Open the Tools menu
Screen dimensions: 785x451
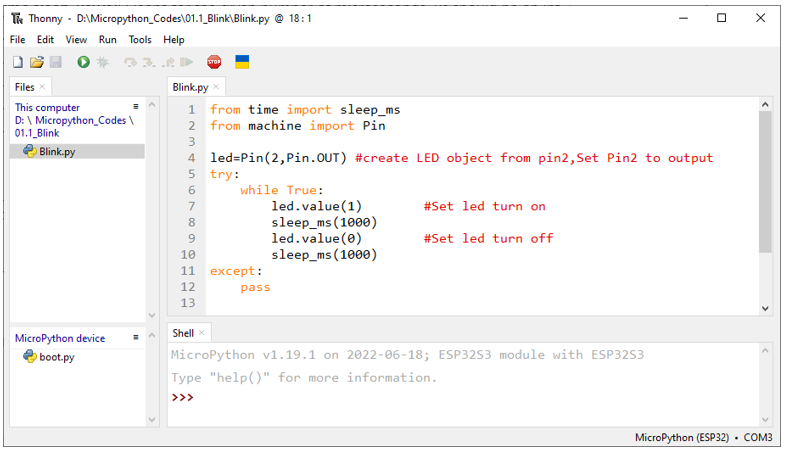[x=140, y=40]
